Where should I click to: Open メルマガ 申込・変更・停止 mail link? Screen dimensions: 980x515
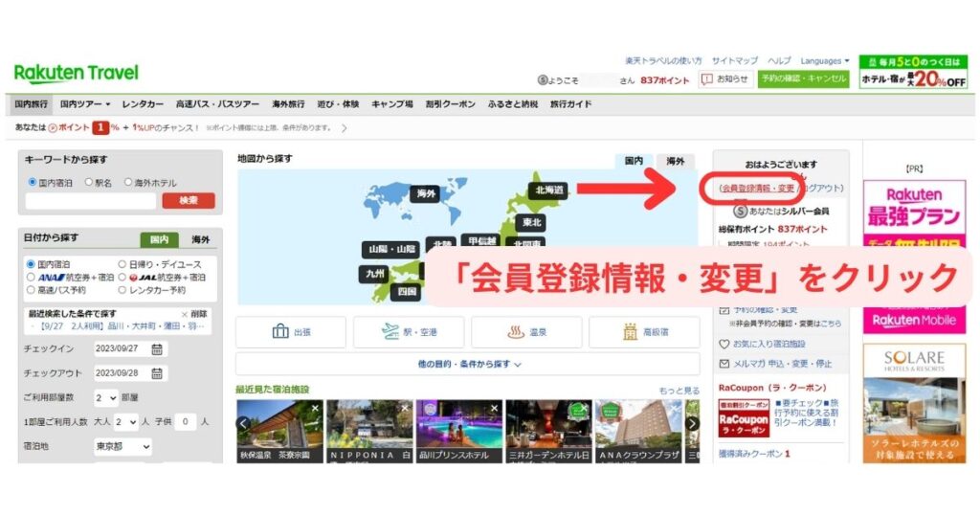775,363
